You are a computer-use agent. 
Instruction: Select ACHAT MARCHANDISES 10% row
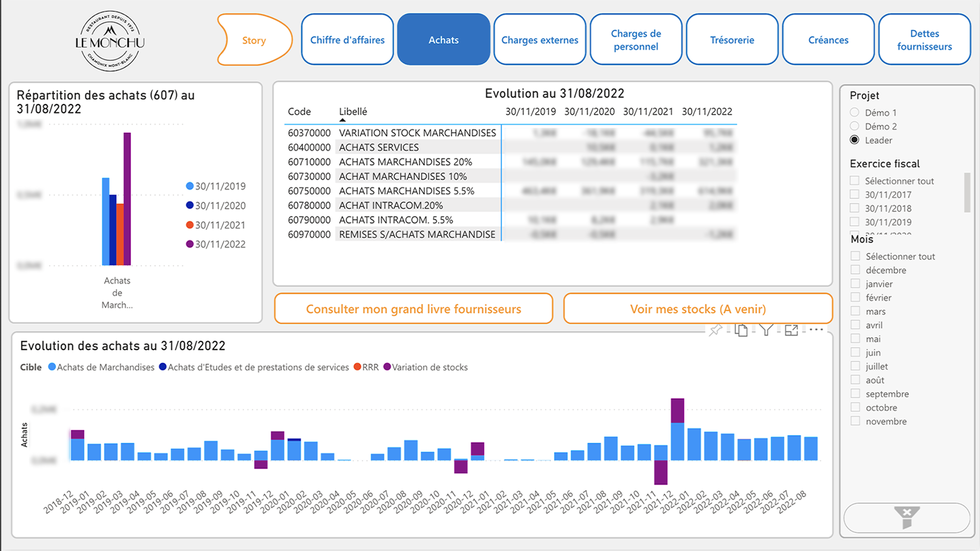pos(511,176)
